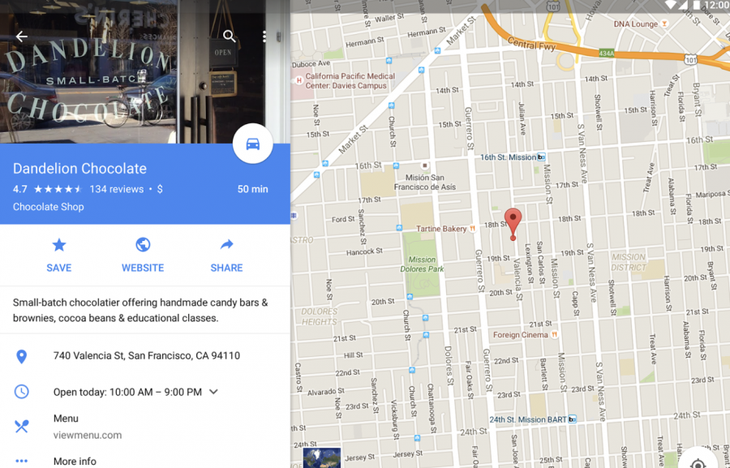Click the 24th St Mission BART station

[533, 419]
